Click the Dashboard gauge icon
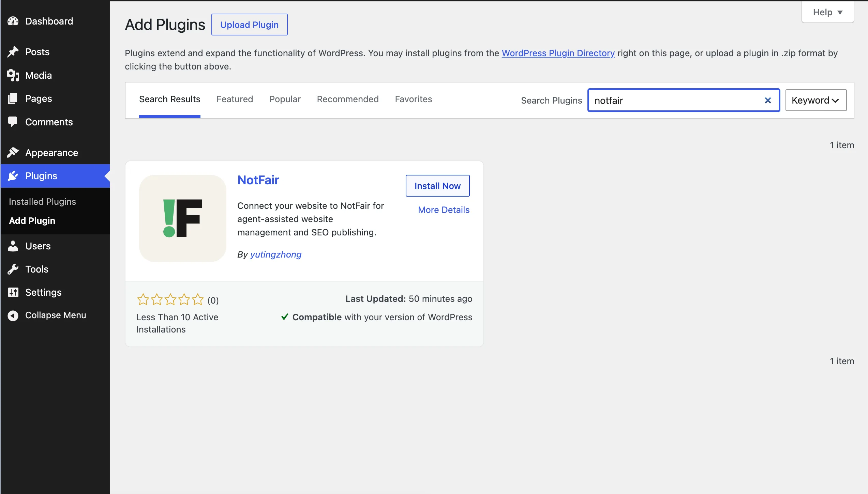868x494 pixels. click(13, 21)
